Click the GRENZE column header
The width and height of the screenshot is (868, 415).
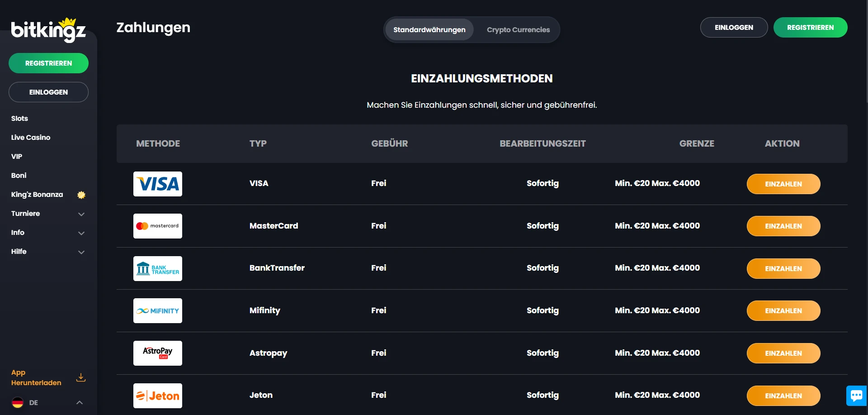pyautogui.click(x=697, y=143)
